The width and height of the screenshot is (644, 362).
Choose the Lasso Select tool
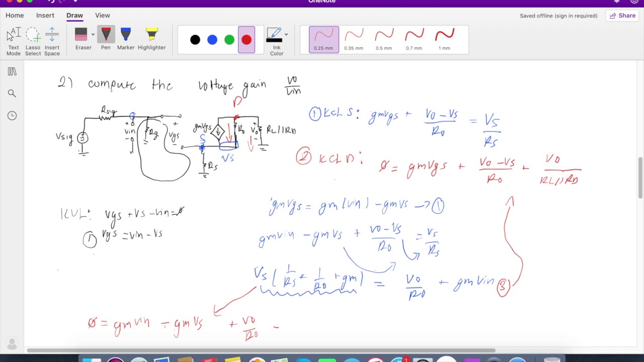33,41
